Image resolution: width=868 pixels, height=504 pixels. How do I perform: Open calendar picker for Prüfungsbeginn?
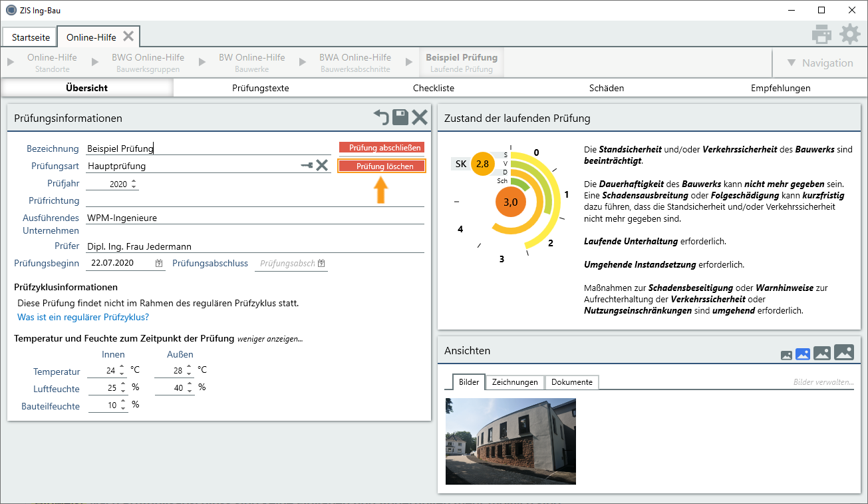click(159, 264)
